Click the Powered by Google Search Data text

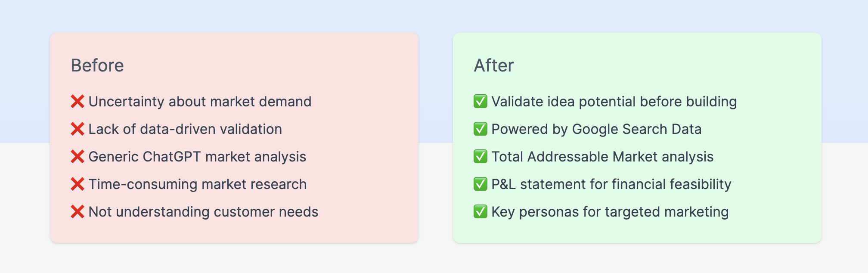click(x=596, y=129)
